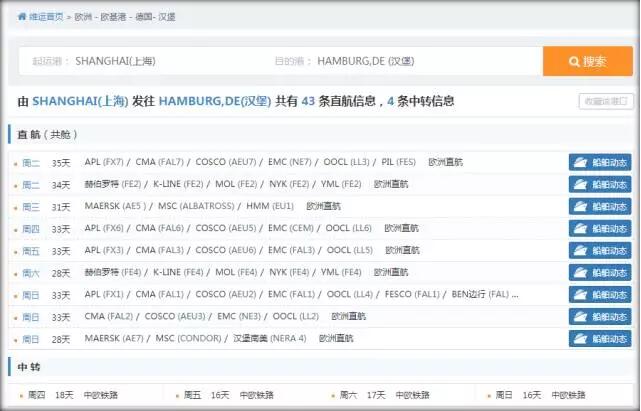This screenshot has width=641, height=411.
Task: Select MSC (CONDOR) carrier text
Action: [188, 339]
